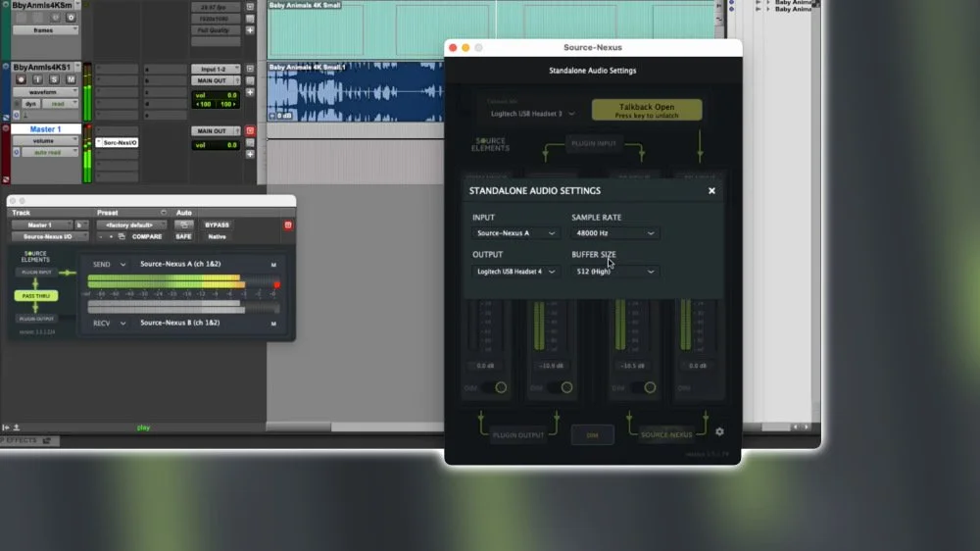Expand the RECV chevron dropdown
This screenshot has height=551, width=980.
click(x=123, y=324)
